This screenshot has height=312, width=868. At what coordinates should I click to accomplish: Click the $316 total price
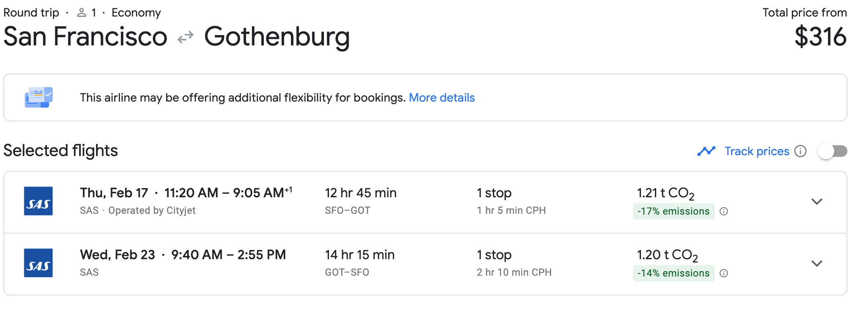coord(820,37)
